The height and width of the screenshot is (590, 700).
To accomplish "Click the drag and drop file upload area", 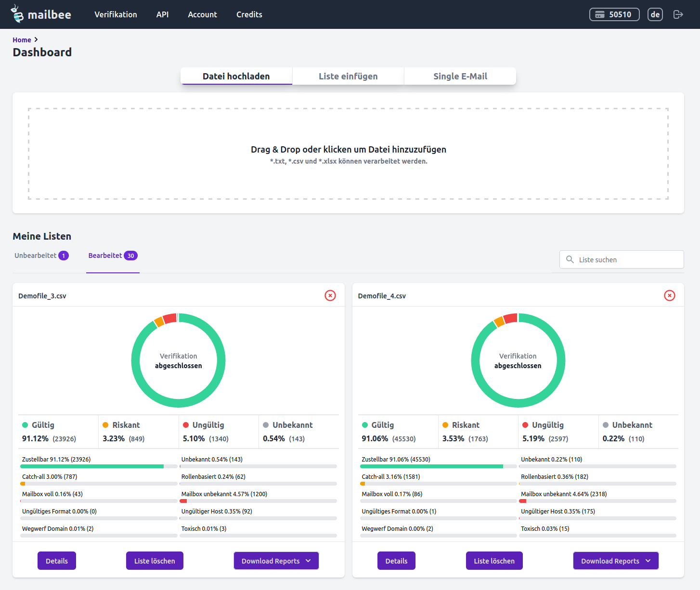I will coord(348,154).
